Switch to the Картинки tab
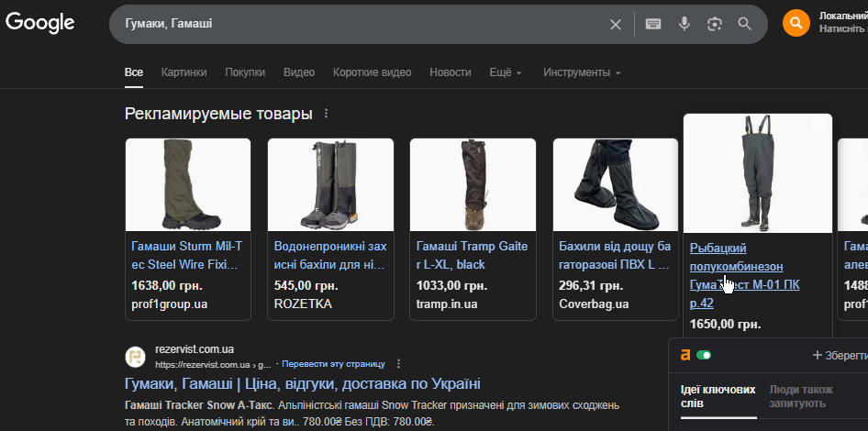This screenshot has width=868, height=431. tap(184, 72)
